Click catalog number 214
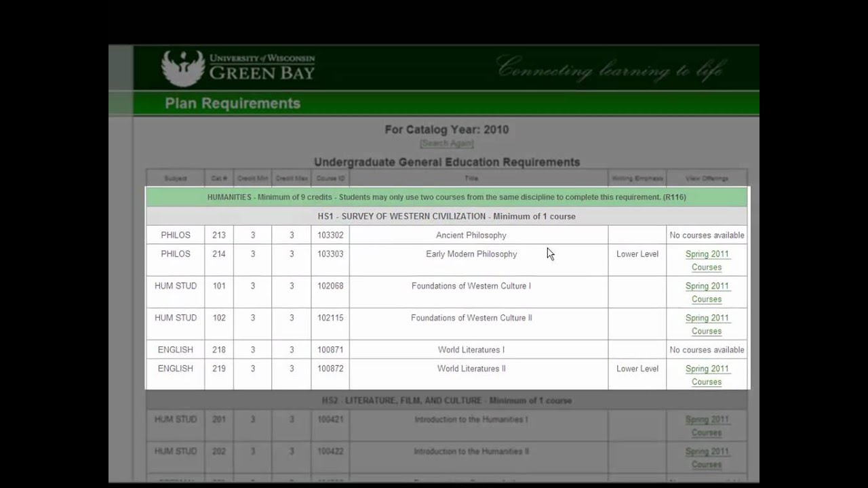868x488 pixels. (x=219, y=254)
